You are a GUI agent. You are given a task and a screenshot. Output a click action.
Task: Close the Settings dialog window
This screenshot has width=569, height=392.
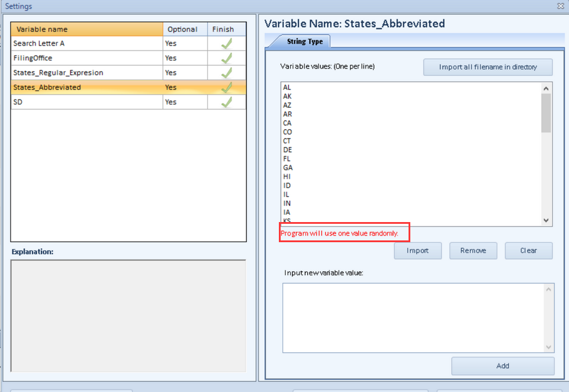click(x=560, y=6)
